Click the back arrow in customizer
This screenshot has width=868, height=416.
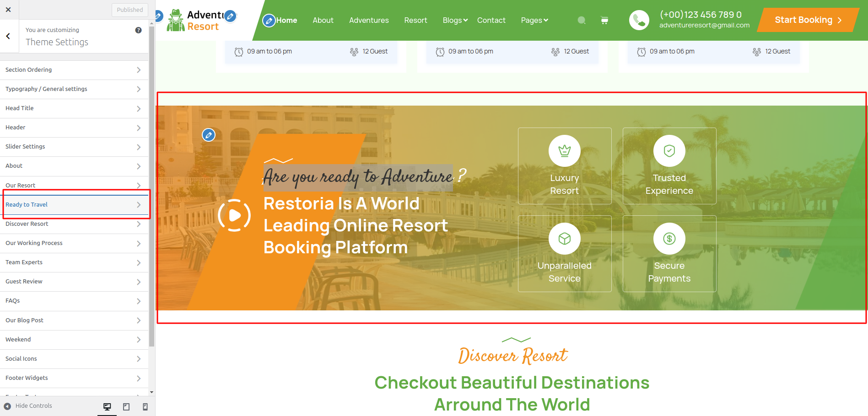[8, 36]
